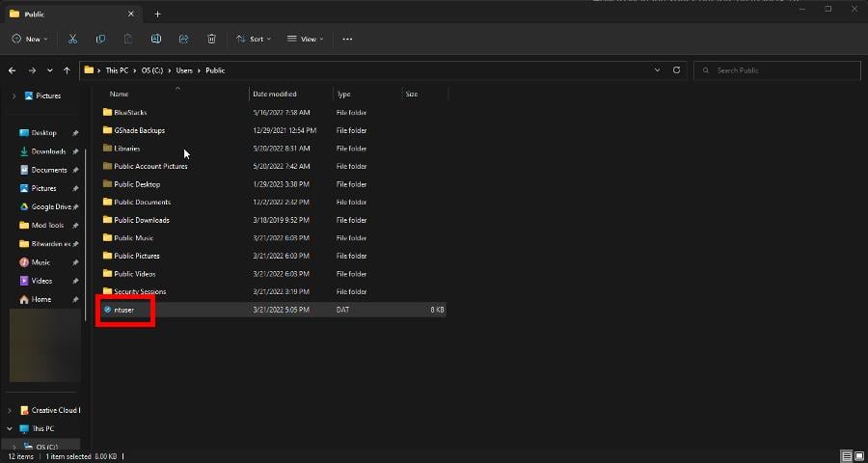This screenshot has width=868, height=463.
Task: Click the Rename icon in toolbar
Action: point(155,39)
